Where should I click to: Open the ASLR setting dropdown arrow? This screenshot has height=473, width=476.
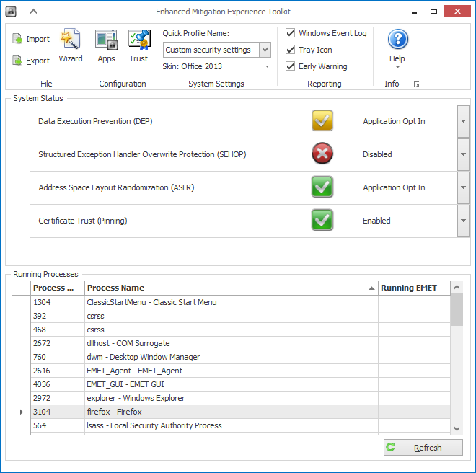coord(463,187)
